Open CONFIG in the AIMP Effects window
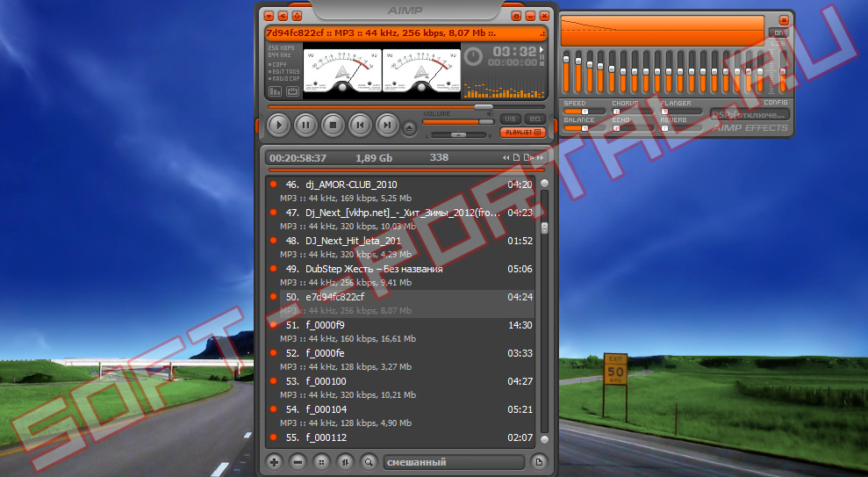The height and width of the screenshot is (477, 868). 775,103
